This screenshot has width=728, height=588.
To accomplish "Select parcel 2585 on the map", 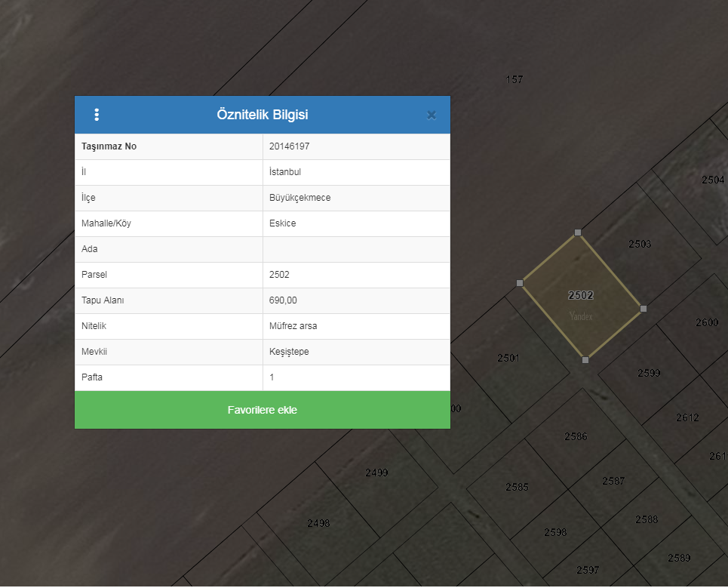I will coord(517,487).
